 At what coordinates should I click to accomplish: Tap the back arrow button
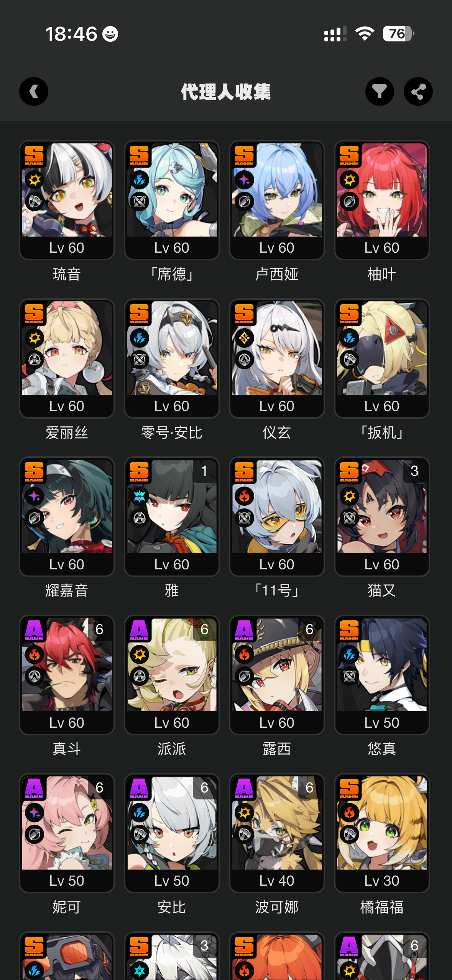click(34, 92)
